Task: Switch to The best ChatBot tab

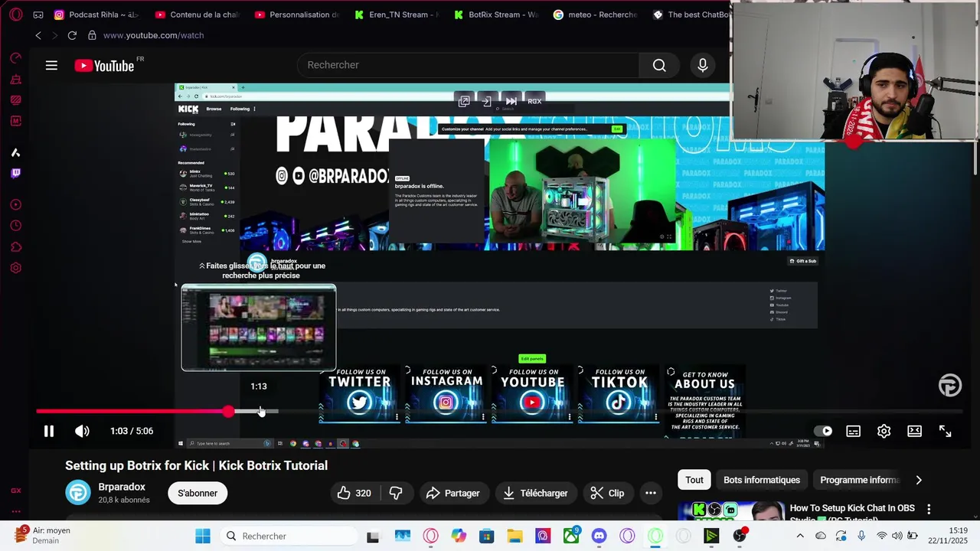Action: point(690,15)
